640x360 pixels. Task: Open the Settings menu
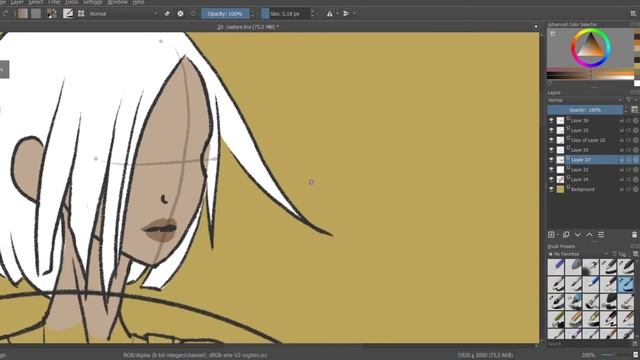pyautogui.click(x=93, y=2)
